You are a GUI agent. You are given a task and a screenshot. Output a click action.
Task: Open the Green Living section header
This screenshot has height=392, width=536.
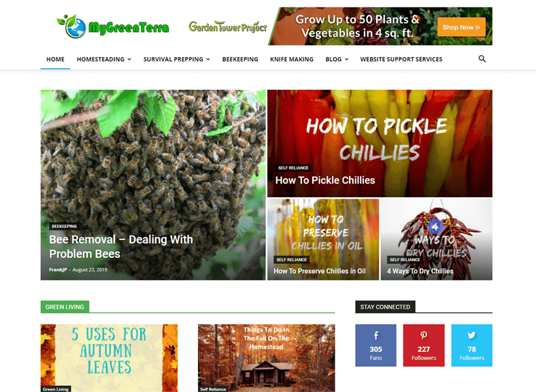coord(65,307)
